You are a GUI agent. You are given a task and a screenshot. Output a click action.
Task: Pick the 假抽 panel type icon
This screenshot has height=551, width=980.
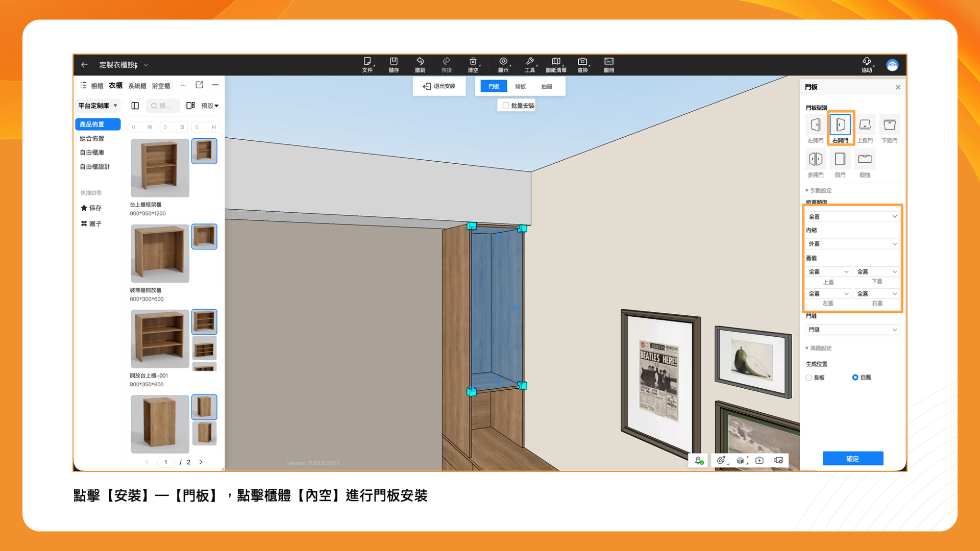pos(865,159)
